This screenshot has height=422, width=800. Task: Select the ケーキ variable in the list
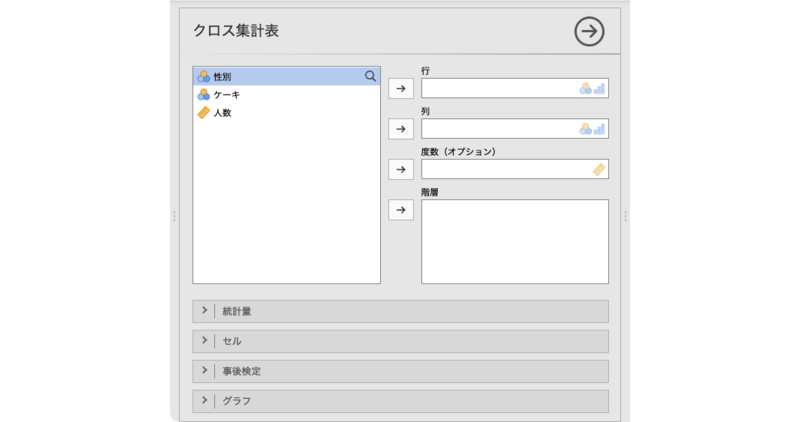click(x=226, y=95)
